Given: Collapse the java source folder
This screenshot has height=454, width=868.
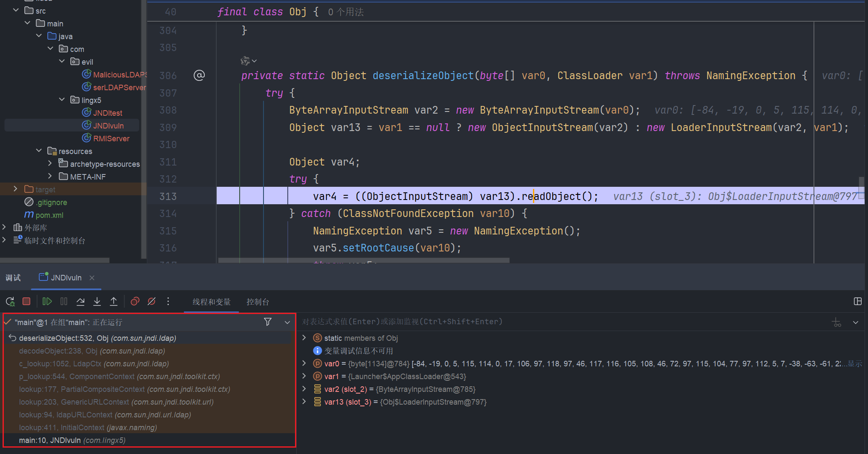Looking at the screenshot, I should point(39,36).
